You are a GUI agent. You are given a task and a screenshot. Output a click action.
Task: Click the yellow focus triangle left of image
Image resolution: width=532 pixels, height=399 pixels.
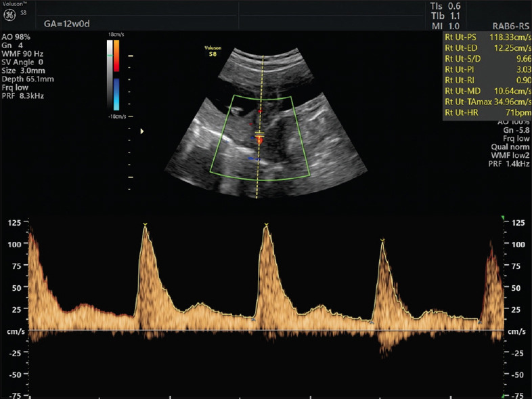tap(141, 131)
